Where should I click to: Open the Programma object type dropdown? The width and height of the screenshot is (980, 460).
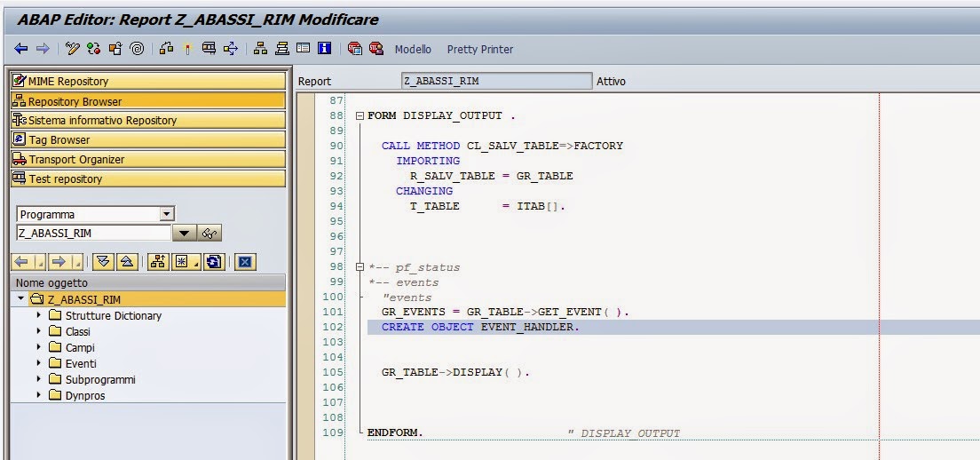pyautogui.click(x=167, y=214)
